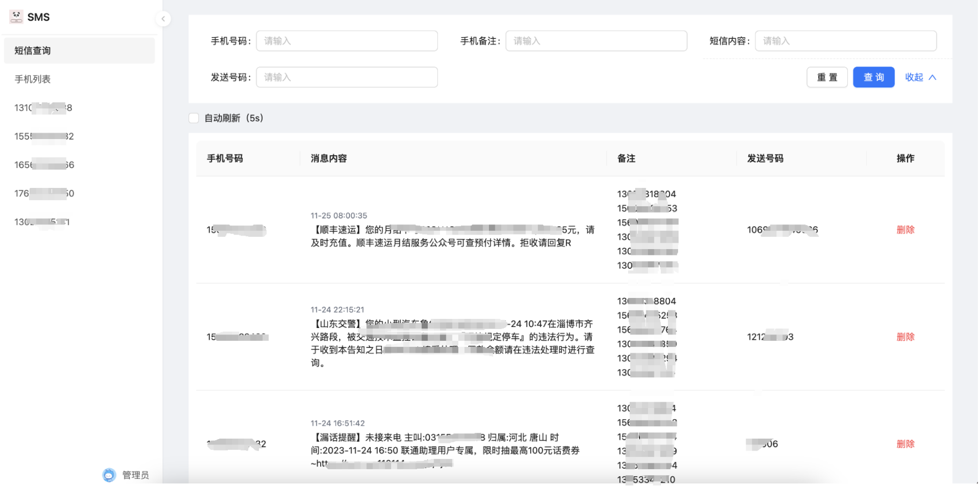Enable the 自动刷新 (5s) checkbox
Image resolution: width=980 pixels, height=488 pixels.
[x=194, y=118]
